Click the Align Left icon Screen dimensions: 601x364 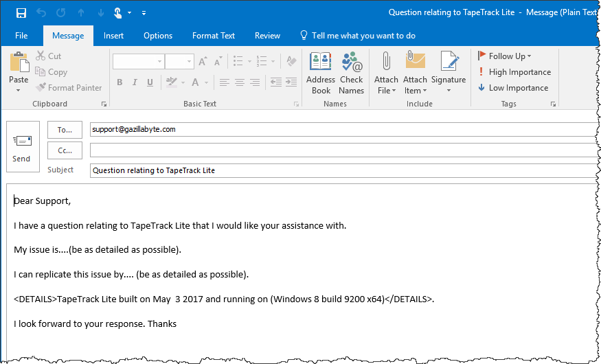click(224, 82)
